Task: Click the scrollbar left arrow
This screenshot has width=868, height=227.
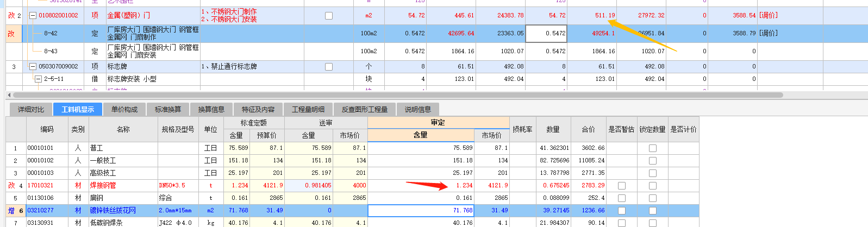Action: 8,95
